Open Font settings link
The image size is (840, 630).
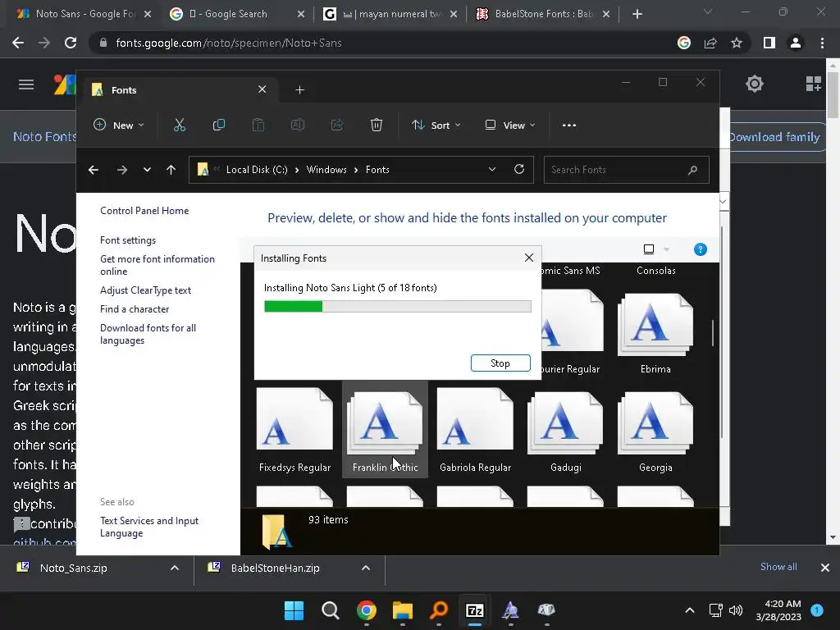128,240
